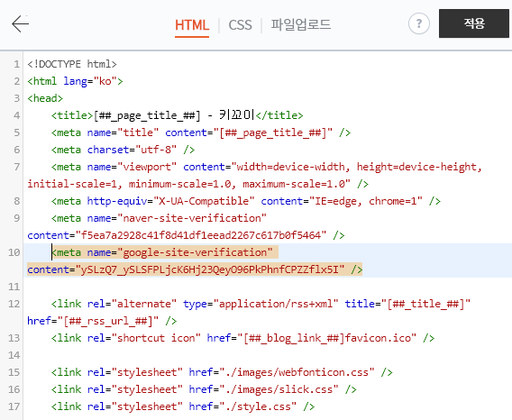The width and height of the screenshot is (512, 420).
Task: Open the 파일업로드 tab
Action: (x=301, y=25)
